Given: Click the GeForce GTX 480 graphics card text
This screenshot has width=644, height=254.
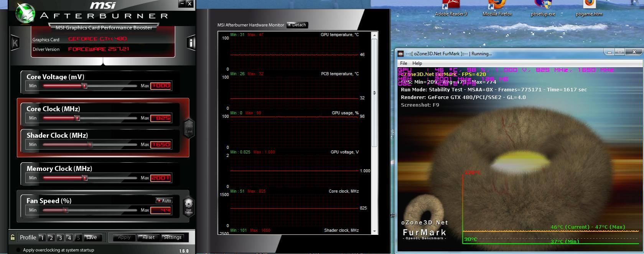Looking at the screenshot, I should (97, 39).
